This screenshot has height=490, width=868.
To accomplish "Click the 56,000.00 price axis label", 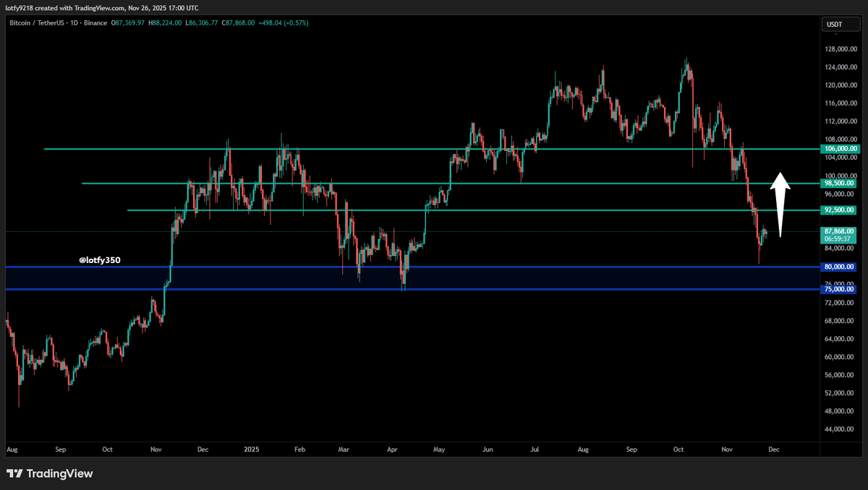I will coord(840,375).
